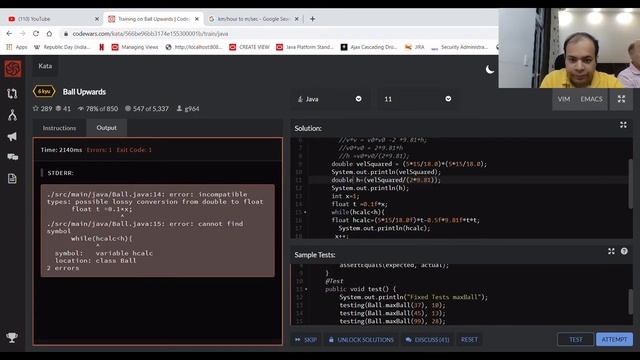
Task: Switch to the Google Search browser tab
Action: tap(253, 19)
